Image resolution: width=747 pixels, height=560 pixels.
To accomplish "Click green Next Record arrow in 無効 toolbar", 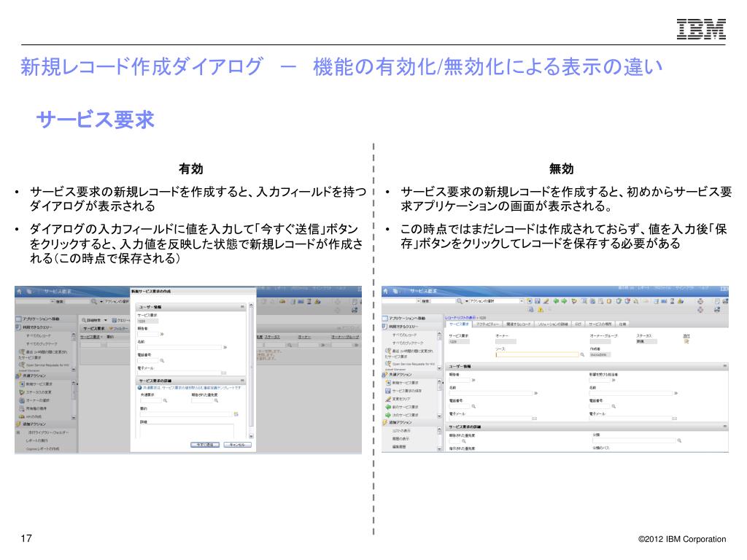I will point(564,301).
